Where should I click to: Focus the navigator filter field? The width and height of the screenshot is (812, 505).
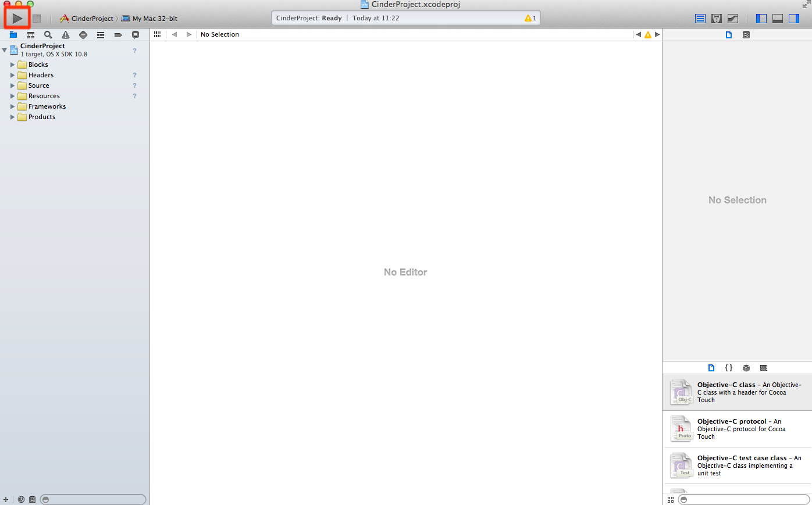93,499
